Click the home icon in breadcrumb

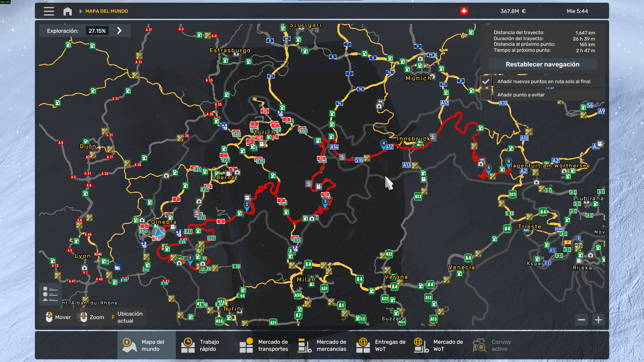coord(67,11)
